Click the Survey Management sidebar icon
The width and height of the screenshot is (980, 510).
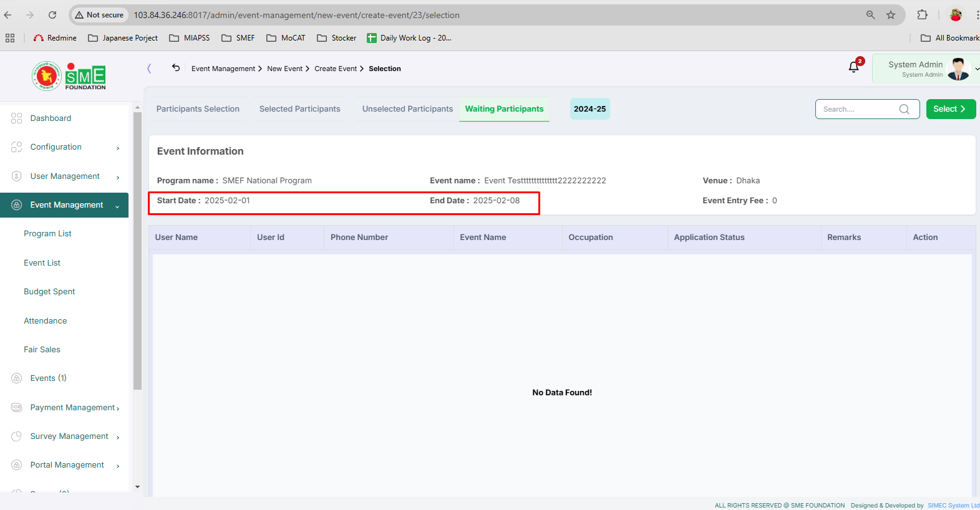(17, 436)
